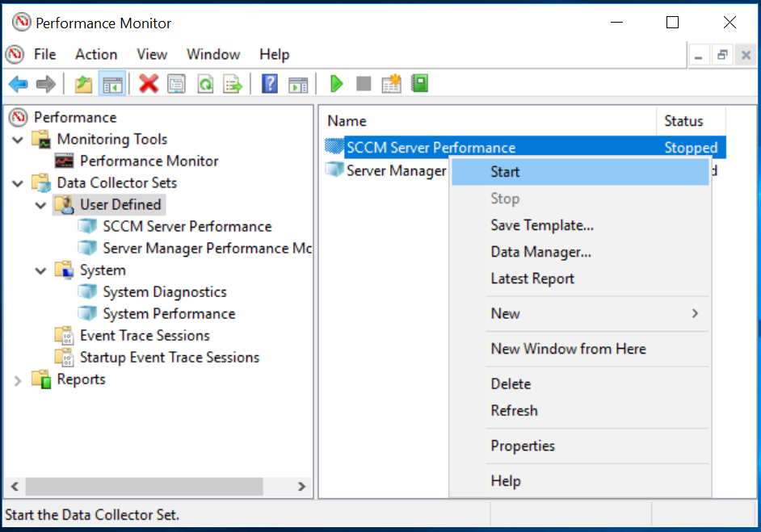Click the gray Stop square in the toolbar
The width and height of the screenshot is (761, 532).
point(364,83)
